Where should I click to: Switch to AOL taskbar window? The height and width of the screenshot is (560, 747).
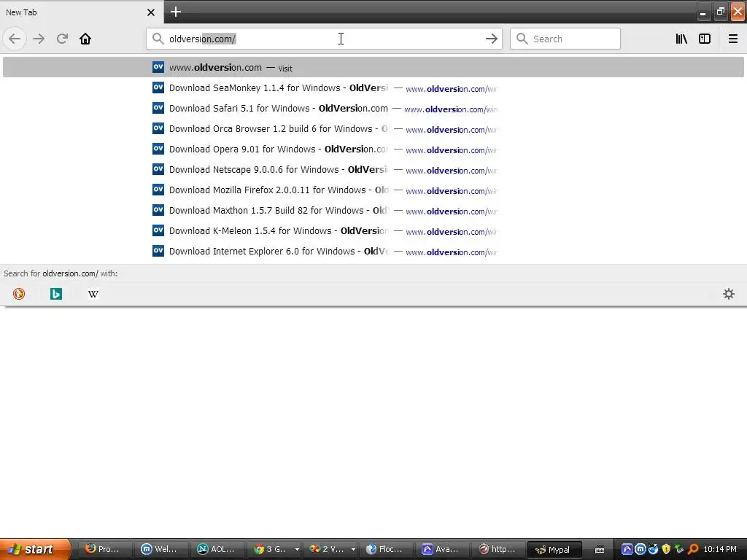[216, 549]
